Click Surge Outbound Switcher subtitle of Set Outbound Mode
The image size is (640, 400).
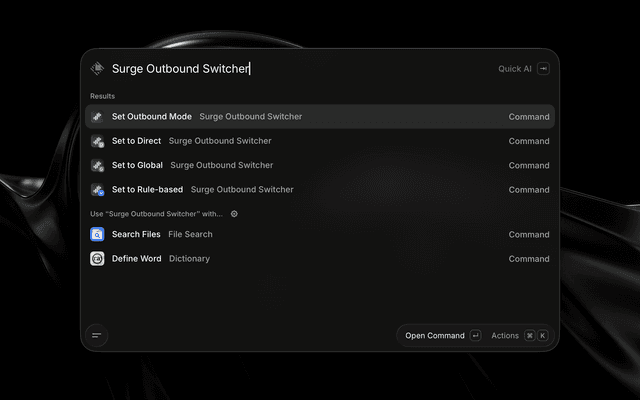[251, 117]
